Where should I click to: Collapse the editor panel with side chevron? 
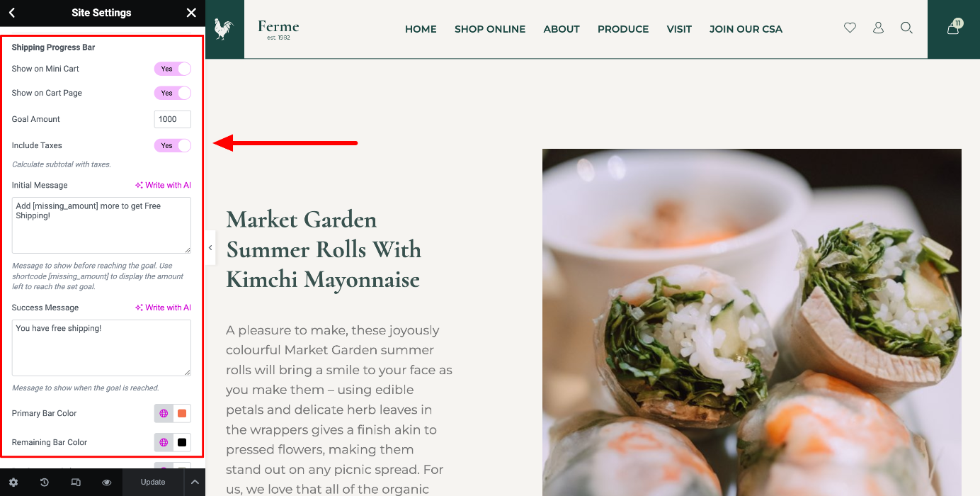[x=210, y=248]
